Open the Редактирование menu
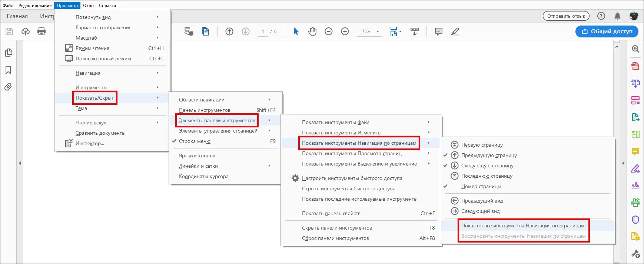Screen dimensions: 644x264 tap(35, 6)
